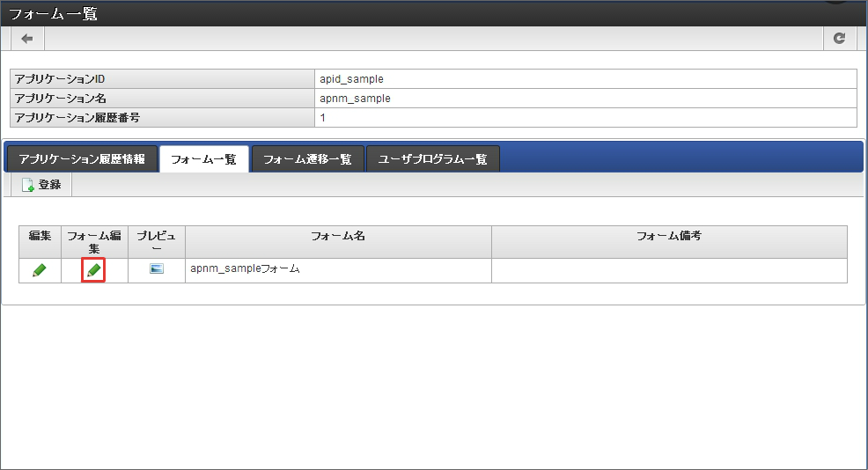Click the application history number value 1
868x470 pixels.
323,118
